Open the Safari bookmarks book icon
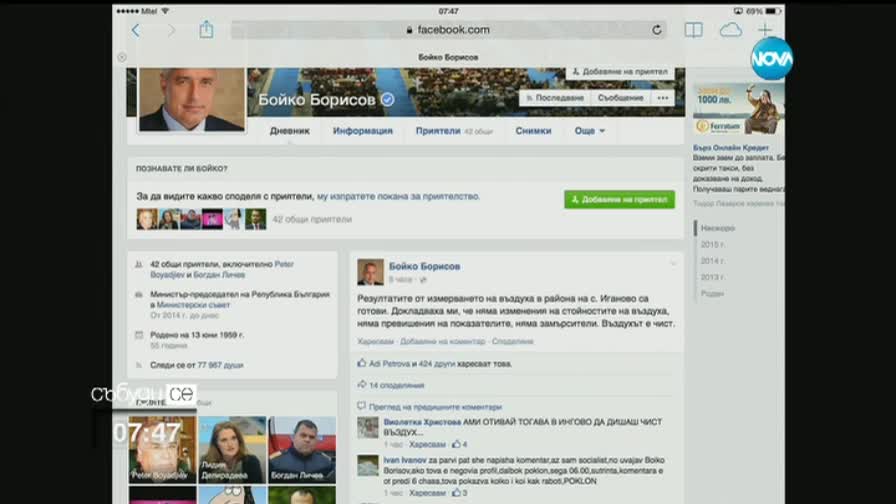896x504 pixels. 693,30
